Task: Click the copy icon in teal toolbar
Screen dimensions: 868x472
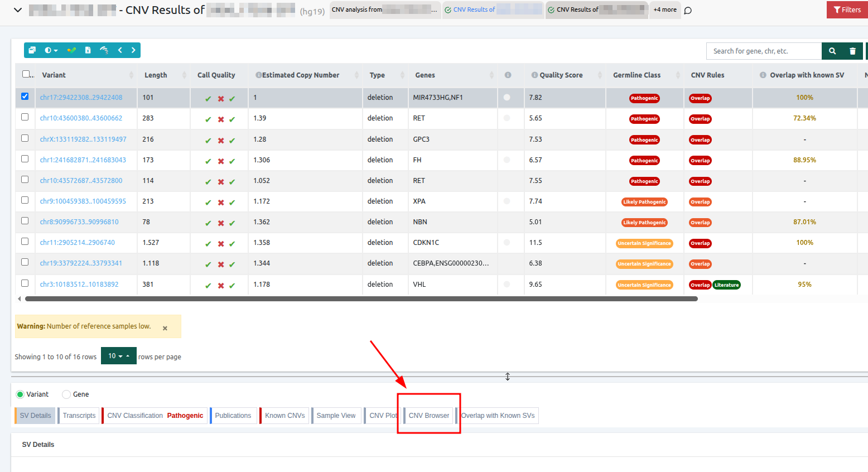Action: tap(32, 50)
